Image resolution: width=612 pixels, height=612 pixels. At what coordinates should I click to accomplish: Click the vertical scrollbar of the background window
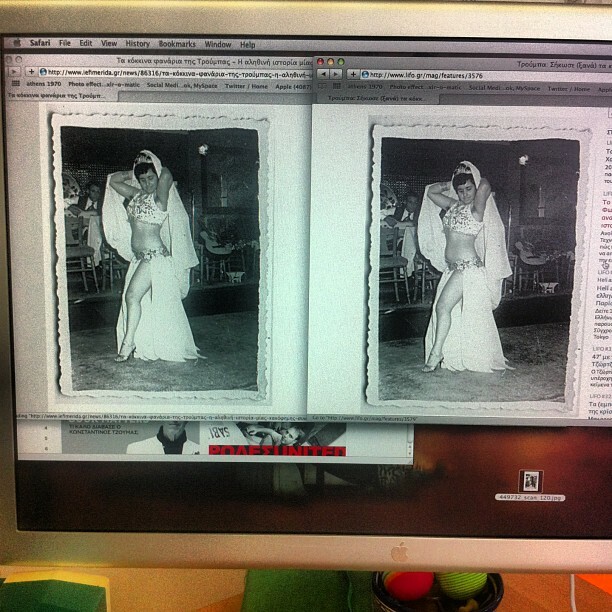(410, 438)
